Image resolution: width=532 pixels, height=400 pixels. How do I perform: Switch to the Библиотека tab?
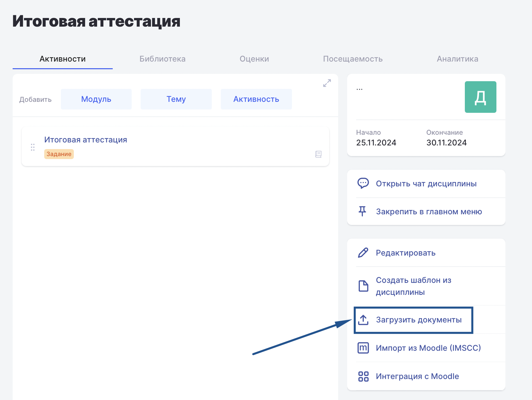tap(162, 59)
